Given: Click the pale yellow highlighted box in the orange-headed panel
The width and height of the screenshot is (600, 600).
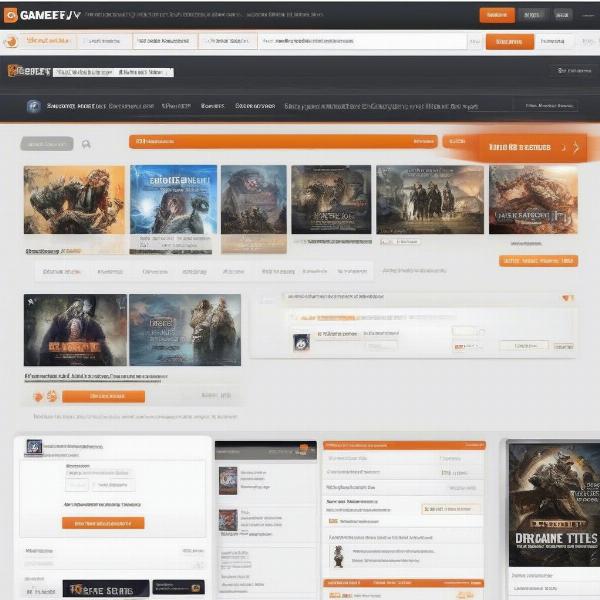Looking at the screenshot, I should point(451,509).
